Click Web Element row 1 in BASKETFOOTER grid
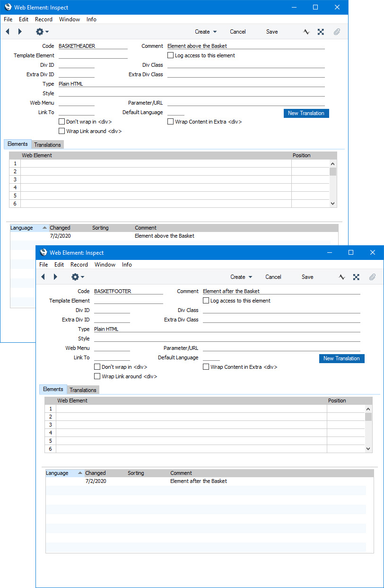 [192, 409]
